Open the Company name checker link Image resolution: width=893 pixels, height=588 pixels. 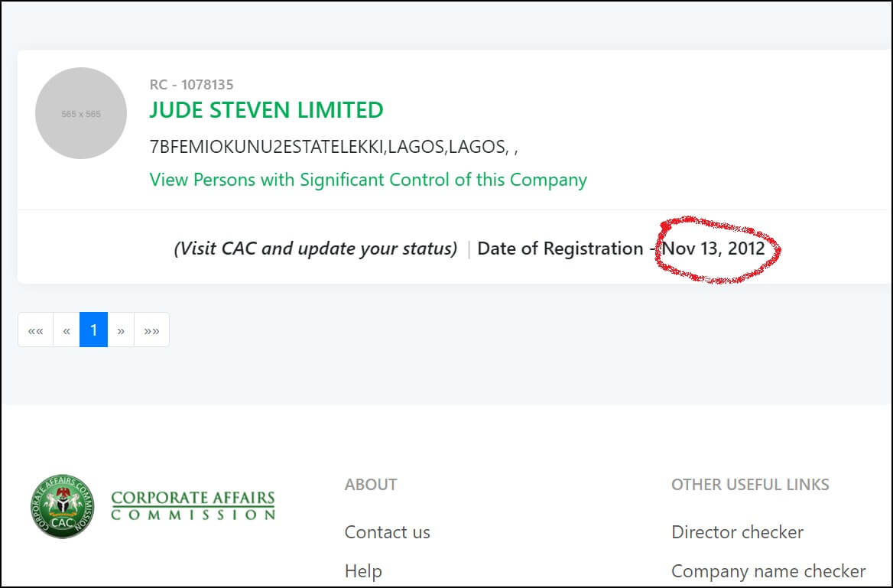(x=768, y=571)
